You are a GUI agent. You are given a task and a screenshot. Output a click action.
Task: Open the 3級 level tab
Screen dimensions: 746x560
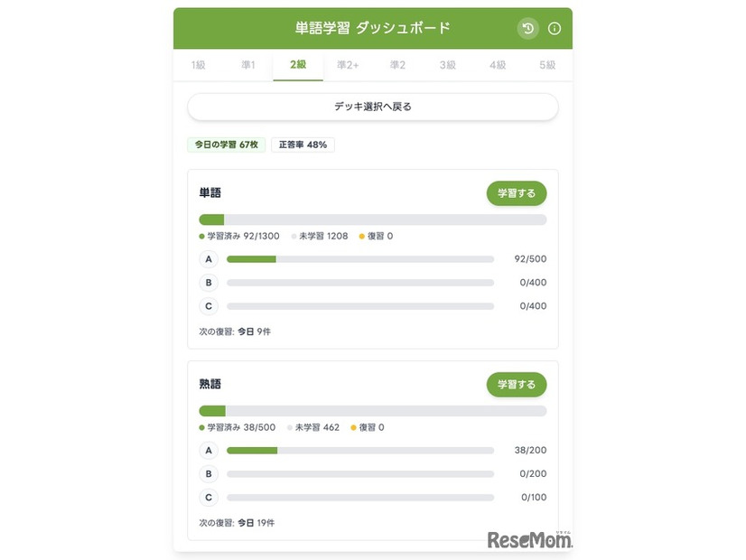[x=446, y=65]
